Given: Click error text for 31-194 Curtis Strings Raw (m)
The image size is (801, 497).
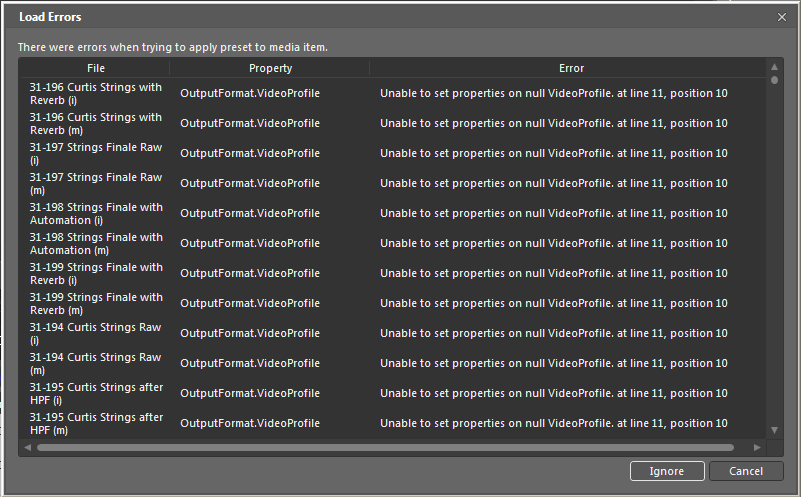Looking at the screenshot, I should pos(553,364).
